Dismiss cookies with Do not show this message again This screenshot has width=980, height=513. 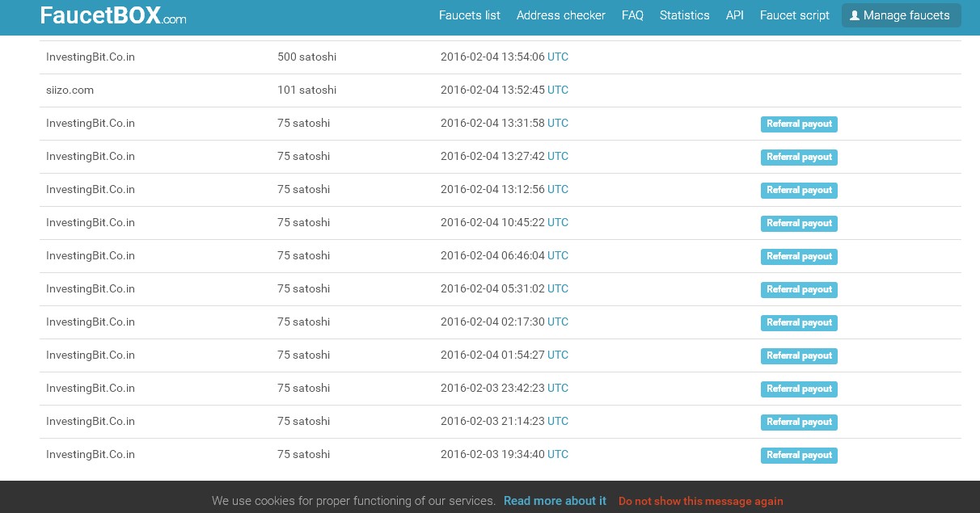pyautogui.click(x=701, y=501)
